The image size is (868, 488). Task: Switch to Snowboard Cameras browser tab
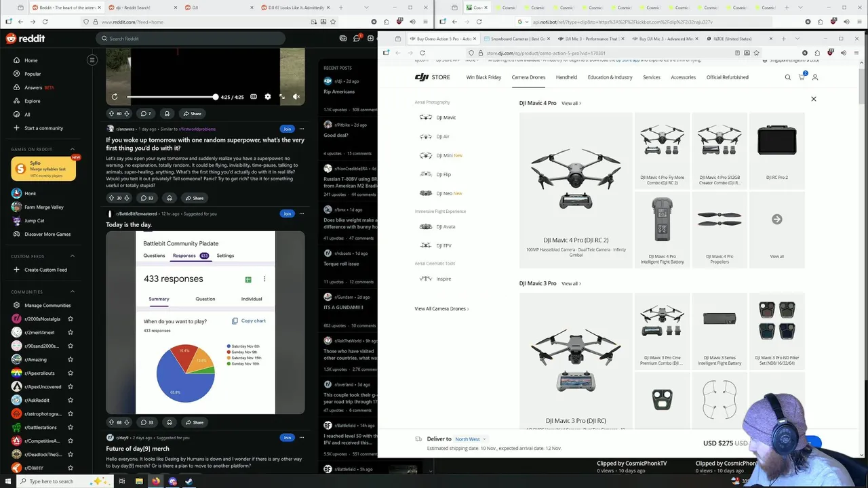coord(518,39)
